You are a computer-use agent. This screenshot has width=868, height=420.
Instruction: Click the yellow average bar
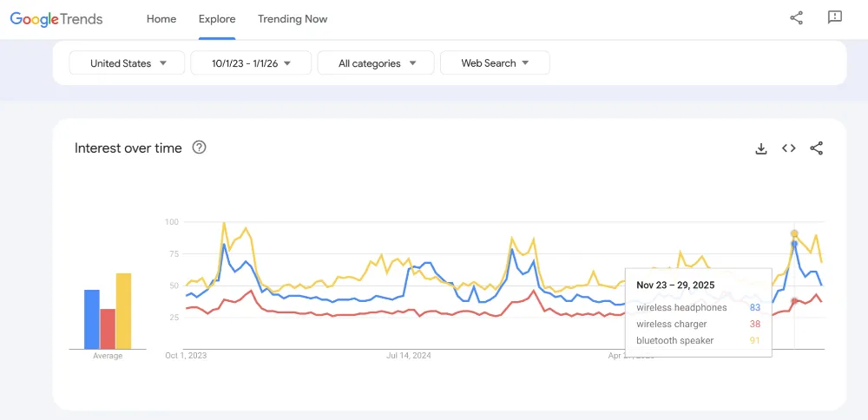123,311
